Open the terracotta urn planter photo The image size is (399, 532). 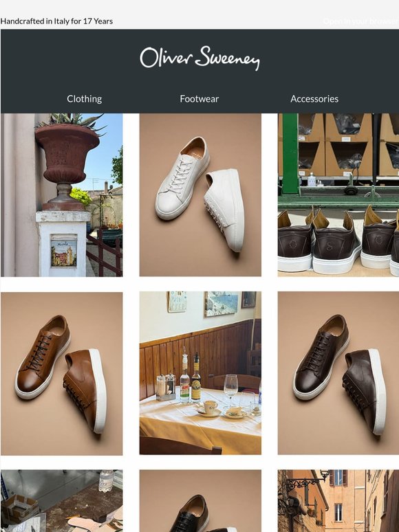[61, 195]
